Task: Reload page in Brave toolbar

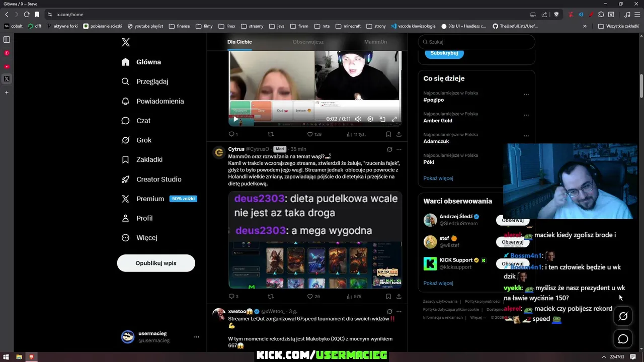Action: pyautogui.click(x=27, y=15)
